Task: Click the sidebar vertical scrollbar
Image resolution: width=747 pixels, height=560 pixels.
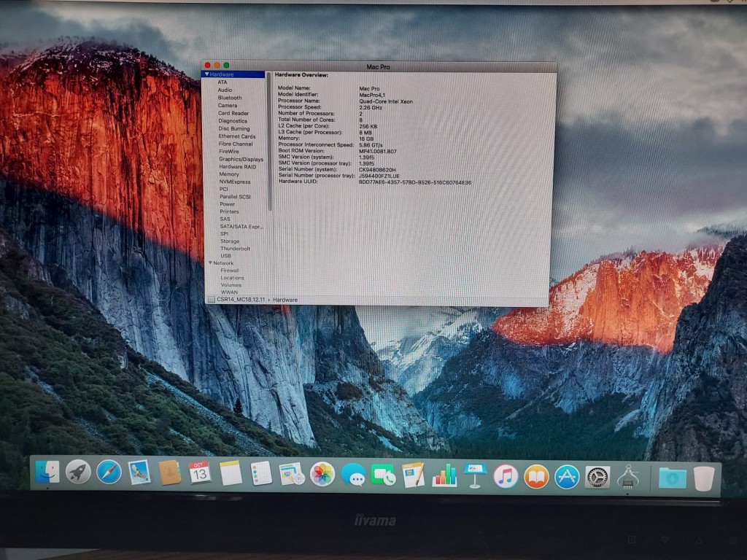Action: click(269, 141)
